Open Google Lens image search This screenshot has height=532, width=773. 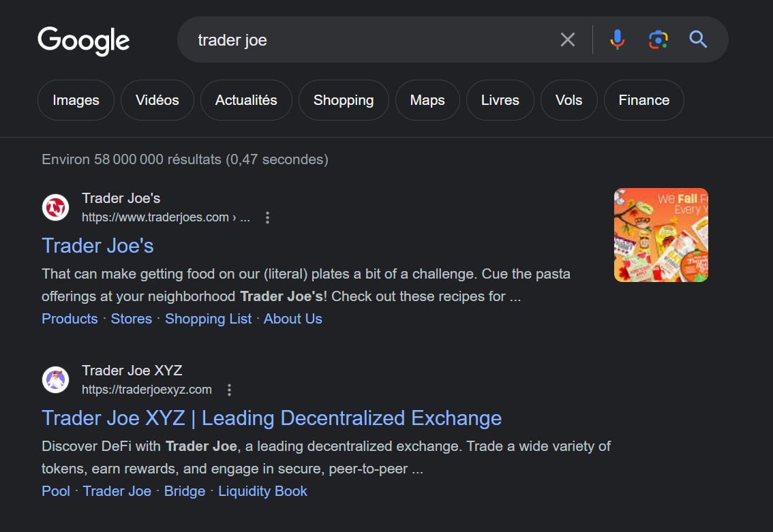coord(657,39)
